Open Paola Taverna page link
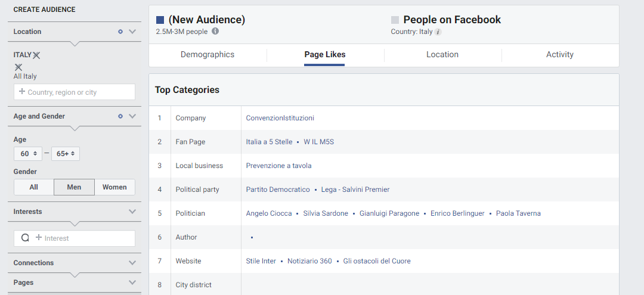 tap(518, 213)
